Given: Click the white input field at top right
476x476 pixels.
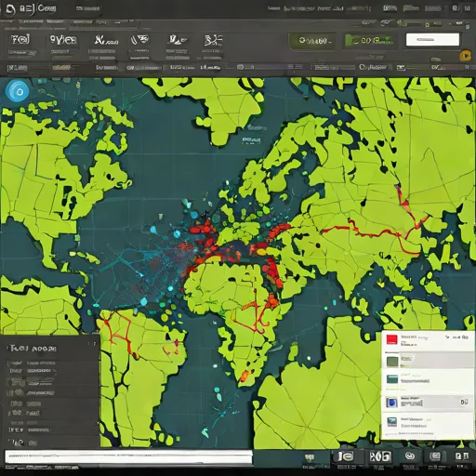Looking at the screenshot, I should (x=432, y=40).
